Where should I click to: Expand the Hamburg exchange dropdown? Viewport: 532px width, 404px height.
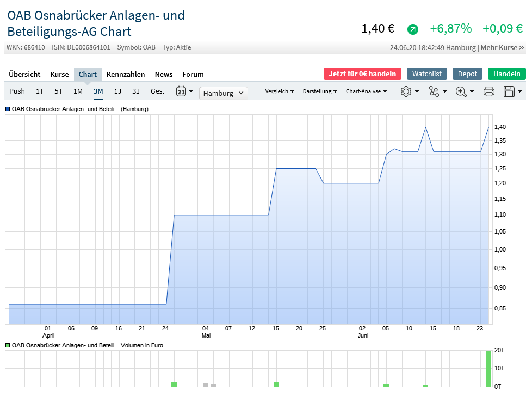[223, 93]
